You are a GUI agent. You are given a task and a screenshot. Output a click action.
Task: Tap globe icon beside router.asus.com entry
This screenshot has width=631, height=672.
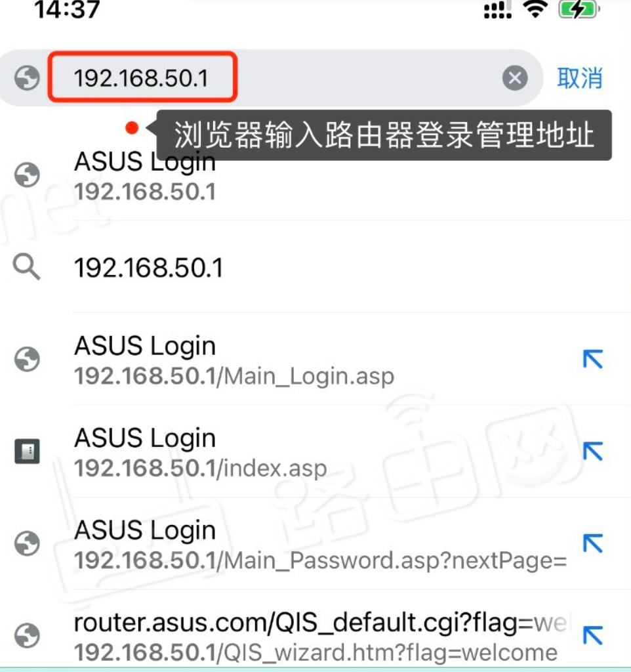click(x=27, y=635)
